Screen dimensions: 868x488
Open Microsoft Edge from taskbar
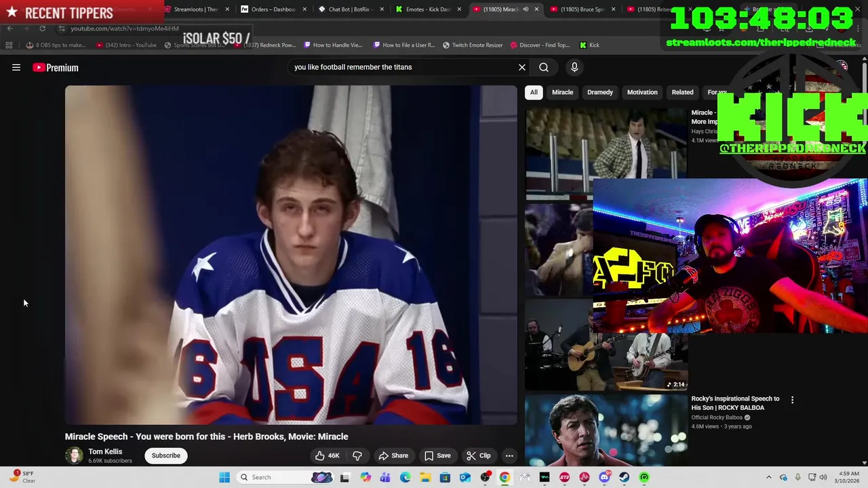pyautogui.click(x=406, y=477)
